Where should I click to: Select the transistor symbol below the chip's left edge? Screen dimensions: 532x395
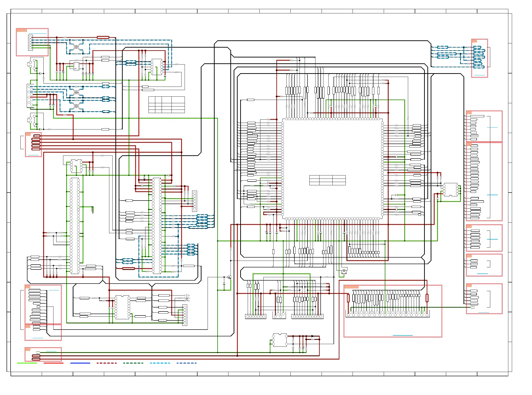tap(229, 277)
